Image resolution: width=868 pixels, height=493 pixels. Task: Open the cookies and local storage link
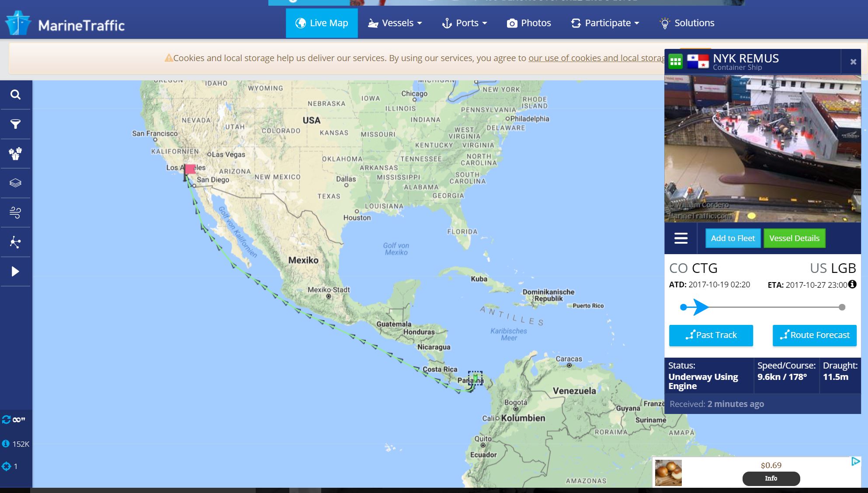point(597,58)
